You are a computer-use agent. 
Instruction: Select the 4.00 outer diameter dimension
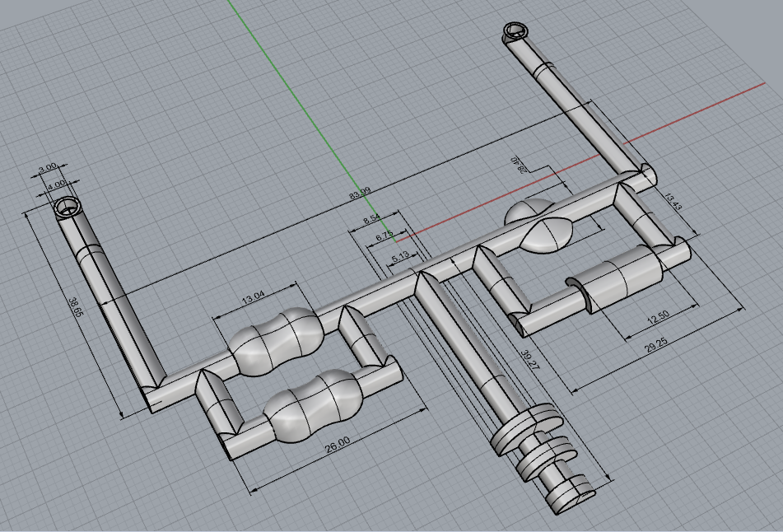coord(56,185)
